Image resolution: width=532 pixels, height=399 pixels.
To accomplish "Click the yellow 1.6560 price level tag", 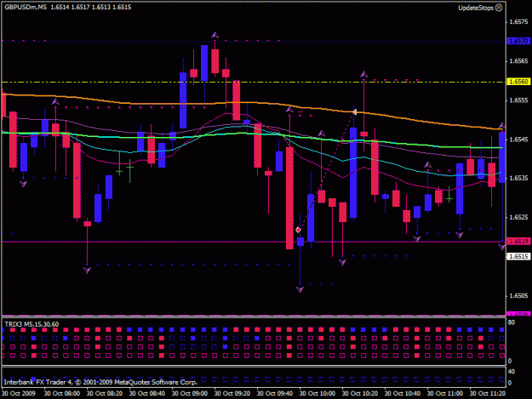I will (518, 82).
